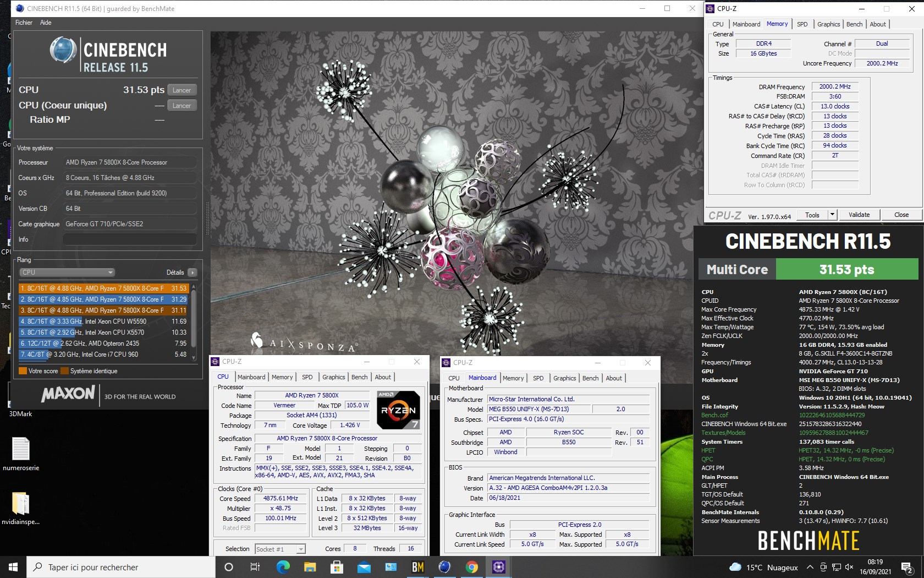Open About tab in the Mainboard CPU-Z window
924x578 pixels.
614,378
